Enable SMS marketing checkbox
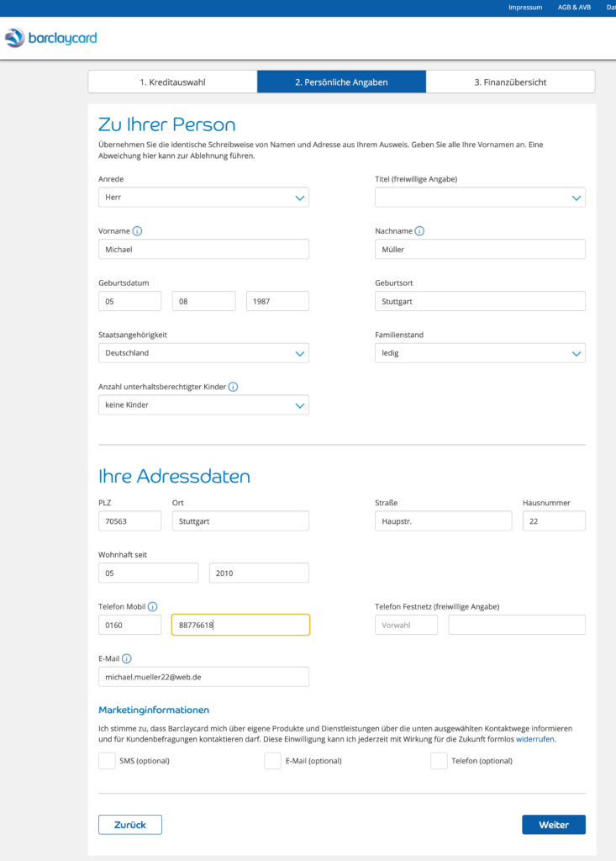This screenshot has height=861, width=616. click(107, 761)
